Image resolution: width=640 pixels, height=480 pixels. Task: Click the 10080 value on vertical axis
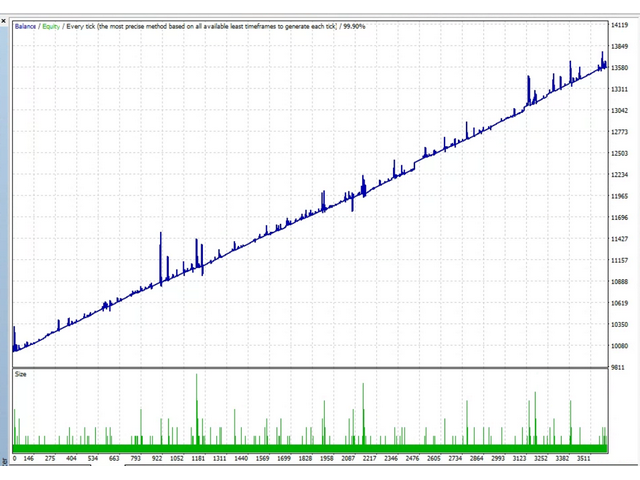620,347
